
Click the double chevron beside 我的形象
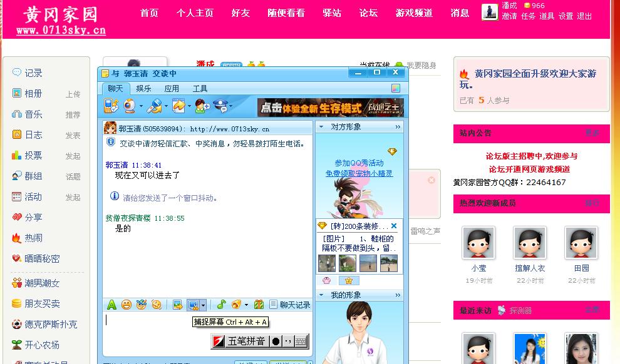tap(398, 295)
